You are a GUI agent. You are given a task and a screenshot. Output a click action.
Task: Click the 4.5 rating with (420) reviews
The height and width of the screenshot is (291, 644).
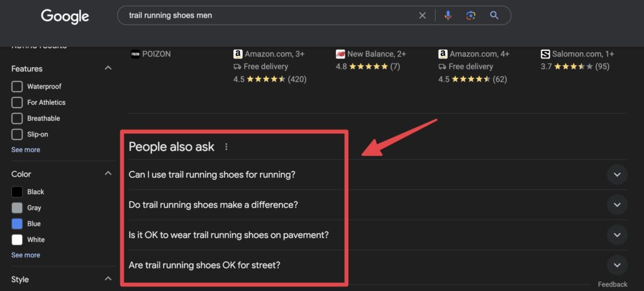coord(270,79)
